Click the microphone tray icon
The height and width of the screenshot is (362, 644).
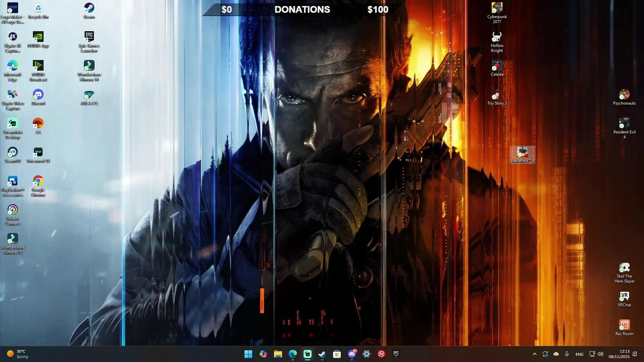click(567, 354)
